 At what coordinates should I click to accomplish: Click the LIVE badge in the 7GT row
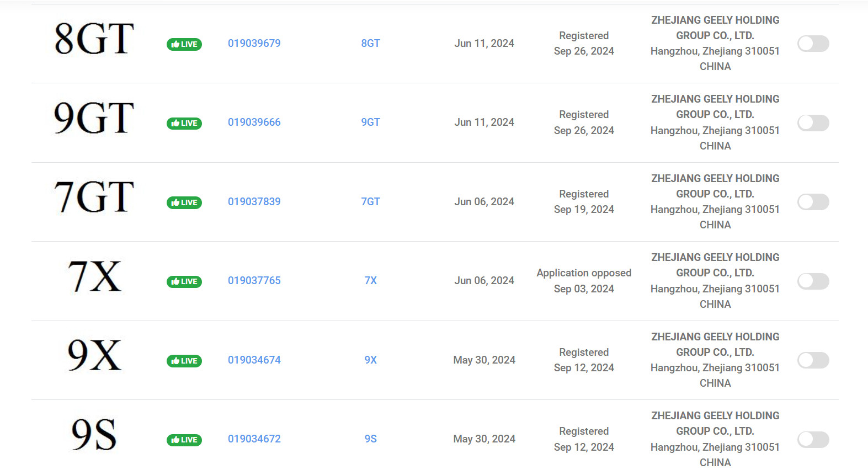[x=184, y=202]
